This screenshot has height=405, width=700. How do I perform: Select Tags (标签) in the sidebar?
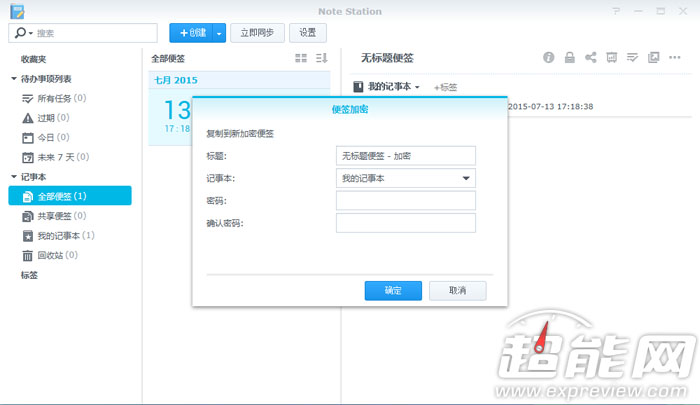pyautogui.click(x=29, y=275)
